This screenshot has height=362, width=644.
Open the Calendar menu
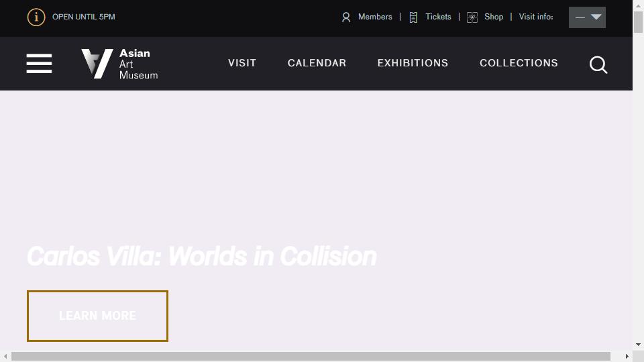pyautogui.click(x=317, y=63)
